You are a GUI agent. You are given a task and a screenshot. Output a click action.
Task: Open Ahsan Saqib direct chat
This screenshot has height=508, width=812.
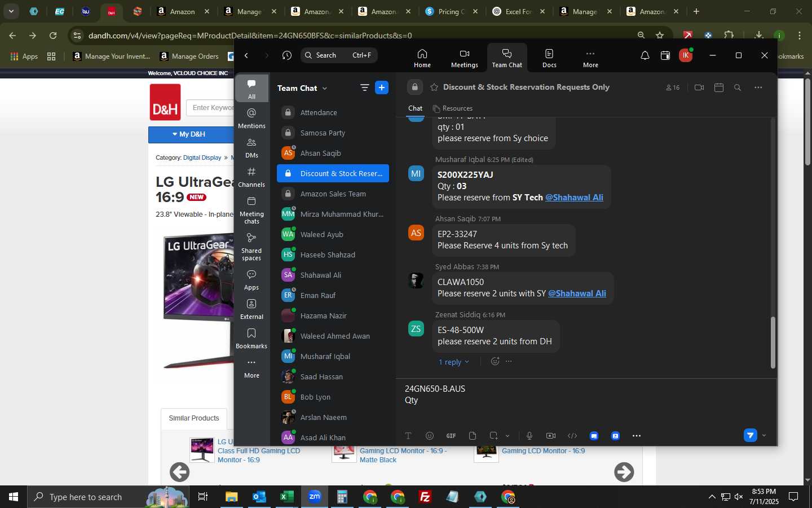point(333,153)
